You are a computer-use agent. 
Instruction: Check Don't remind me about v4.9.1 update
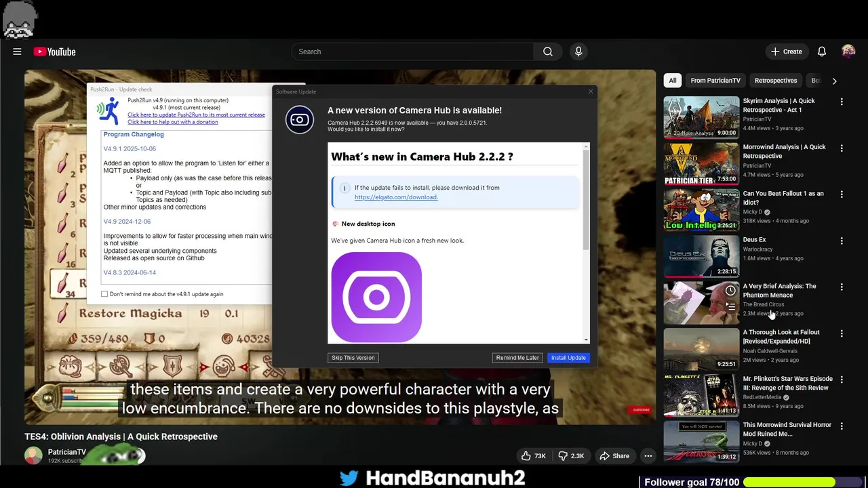tap(104, 294)
